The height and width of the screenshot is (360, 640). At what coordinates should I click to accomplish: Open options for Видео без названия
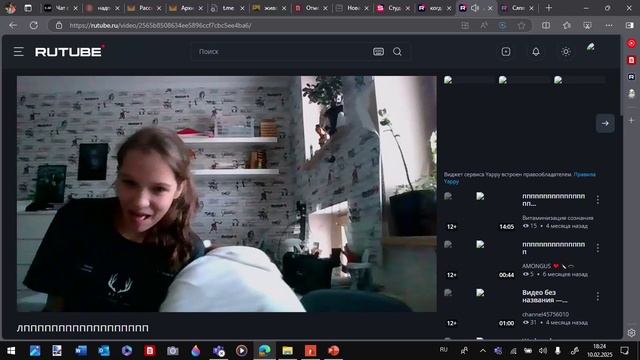598,296
